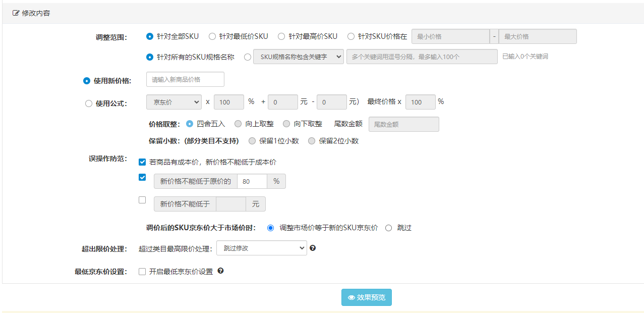The width and height of the screenshot is (644, 313).
Task: Select the 针对SKU价格在 range radio button
Action: point(351,36)
